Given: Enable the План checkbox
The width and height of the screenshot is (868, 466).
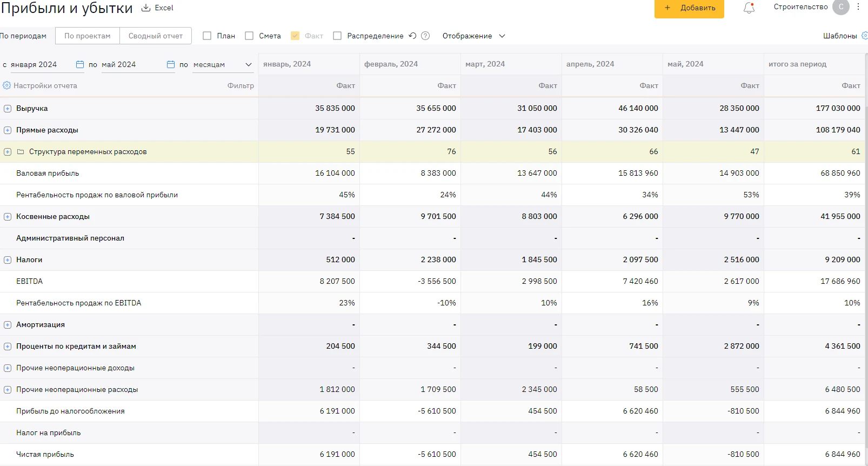Looking at the screenshot, I should [207, 36].
